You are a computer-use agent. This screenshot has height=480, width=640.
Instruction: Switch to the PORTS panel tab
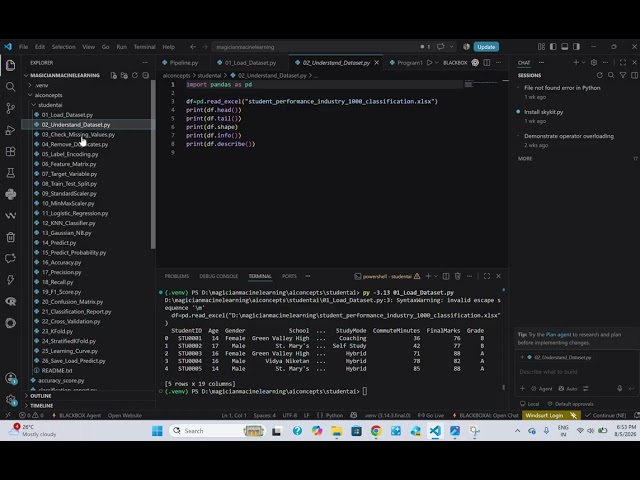(x=289, y=276)
